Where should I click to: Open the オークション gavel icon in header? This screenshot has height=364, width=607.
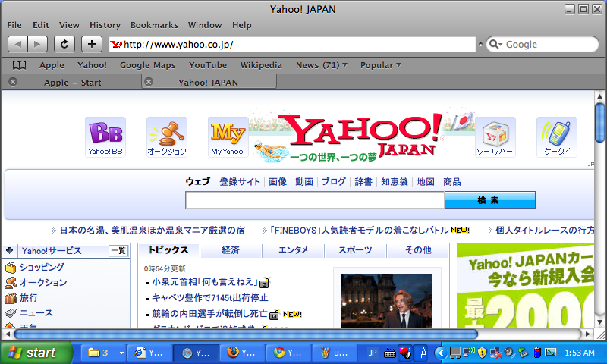point(167,137)
